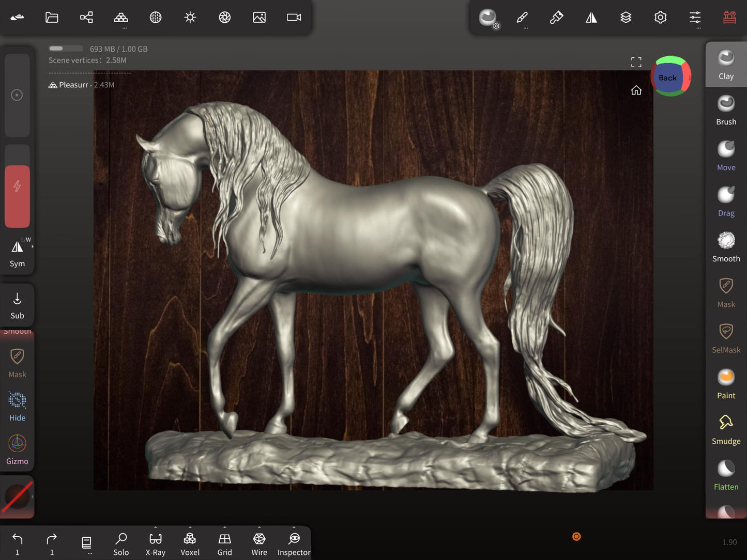This screenshot has width=747, height=560.
Task: Select the Paint tool
Action: [726, 384]
